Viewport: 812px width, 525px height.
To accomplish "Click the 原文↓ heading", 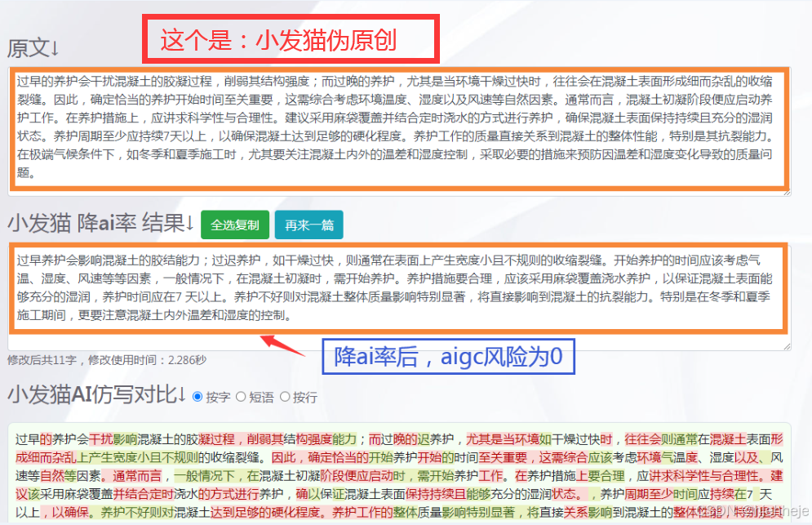I will (33, 48).
